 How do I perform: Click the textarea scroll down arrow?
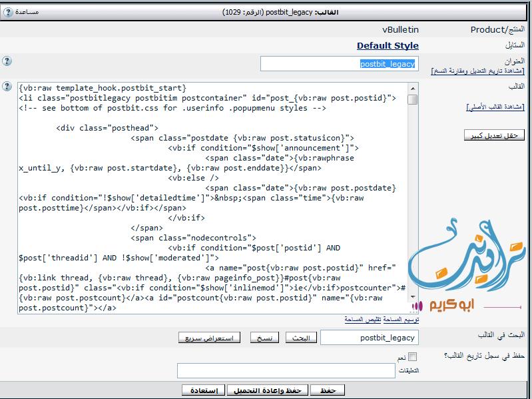click(x=413, y=297)
